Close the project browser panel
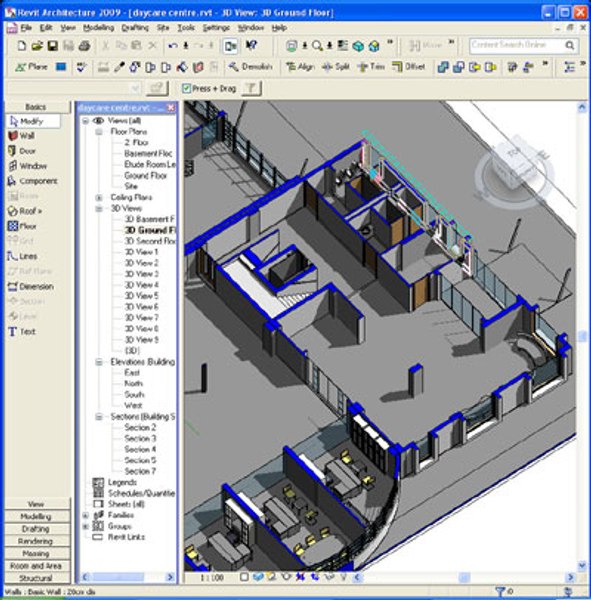 (171, 108)
